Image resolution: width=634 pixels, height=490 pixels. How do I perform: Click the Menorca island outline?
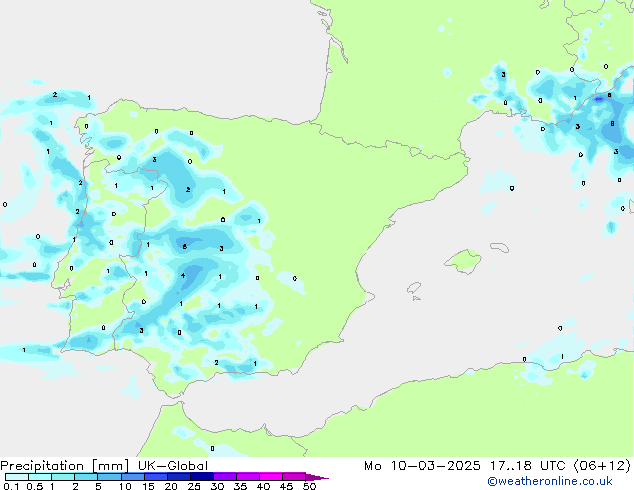[499, 247]
